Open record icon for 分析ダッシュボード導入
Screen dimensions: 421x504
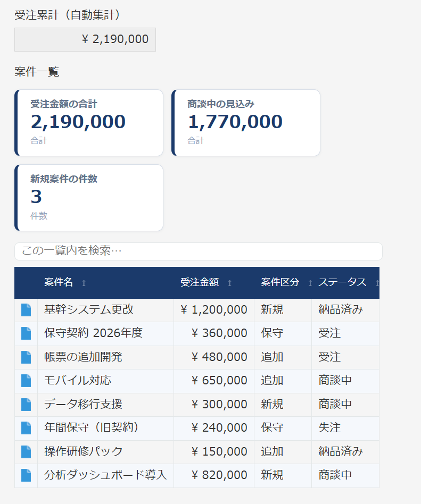coord(26,475)
